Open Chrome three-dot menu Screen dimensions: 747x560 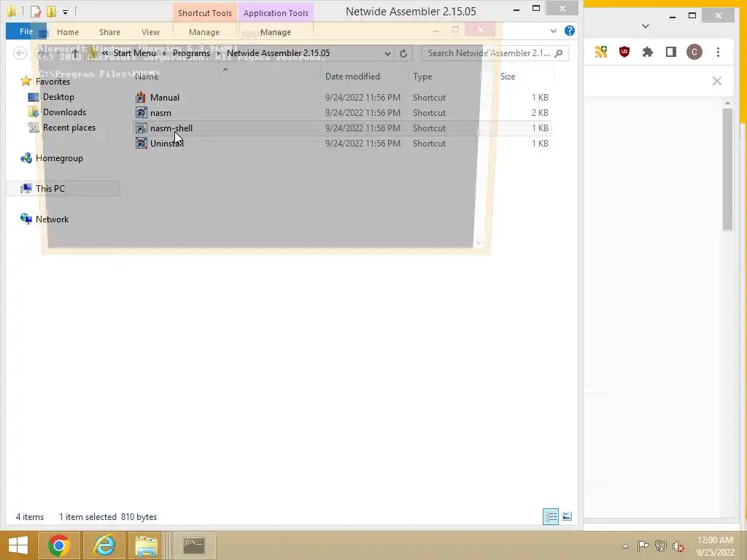718,52
